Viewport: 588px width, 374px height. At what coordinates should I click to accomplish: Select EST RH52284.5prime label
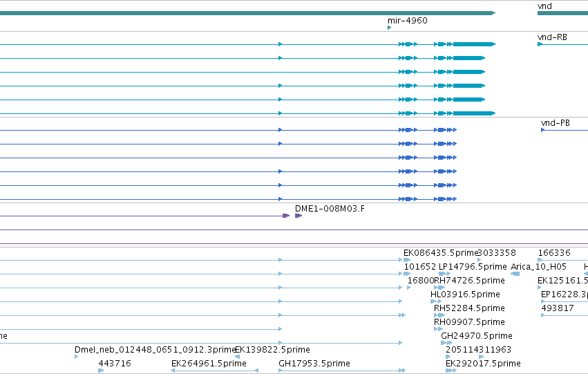click(469, 308)
